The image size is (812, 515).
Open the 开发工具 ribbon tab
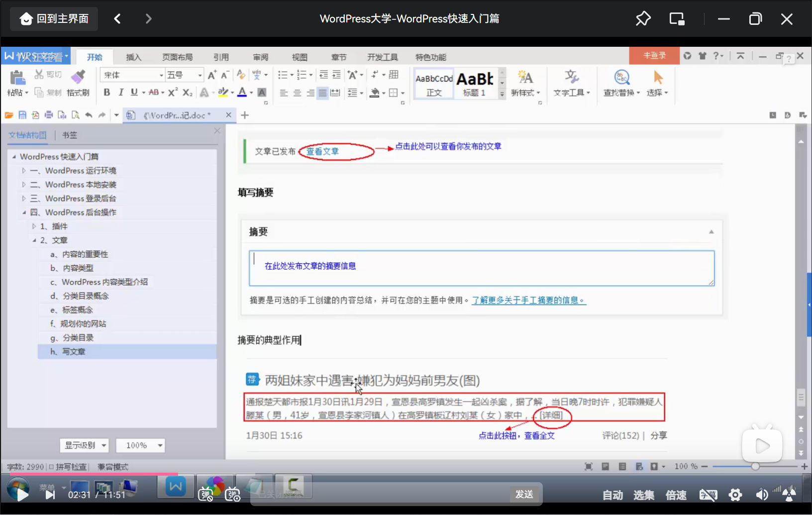[x=383, y=57]
